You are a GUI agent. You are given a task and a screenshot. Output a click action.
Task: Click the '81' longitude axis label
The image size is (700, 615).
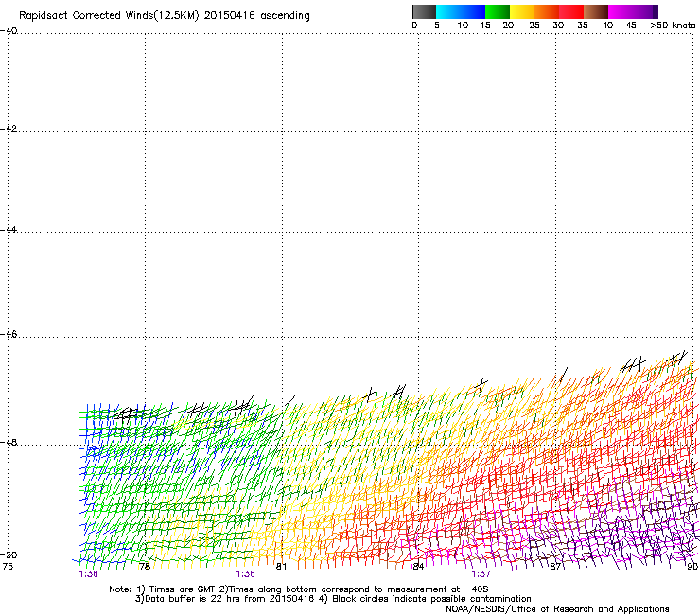pyautogui.click(x=281, y=567)
